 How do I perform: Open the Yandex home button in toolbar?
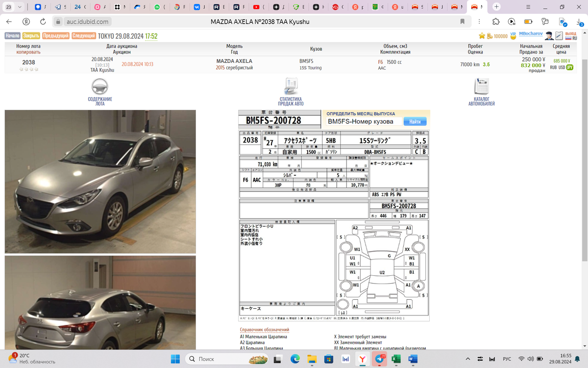tap(27, 22)
